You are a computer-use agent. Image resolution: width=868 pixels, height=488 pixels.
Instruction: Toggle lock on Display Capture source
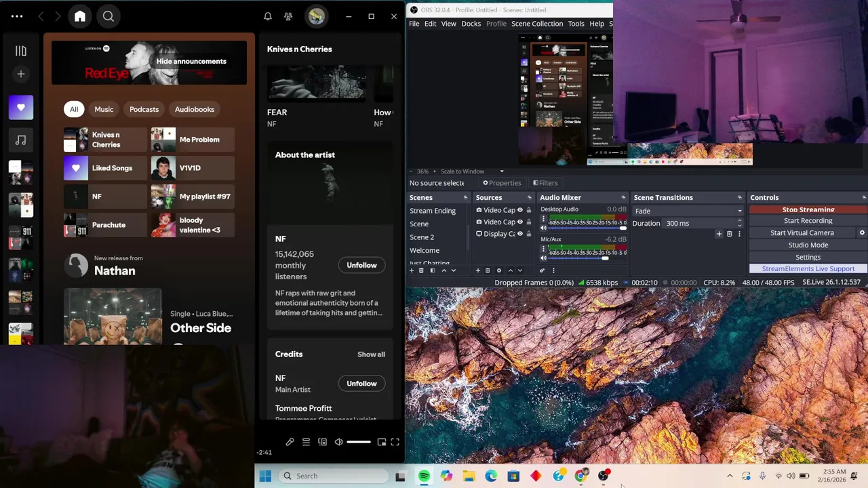pyautogui.click(x=529, y=234)
